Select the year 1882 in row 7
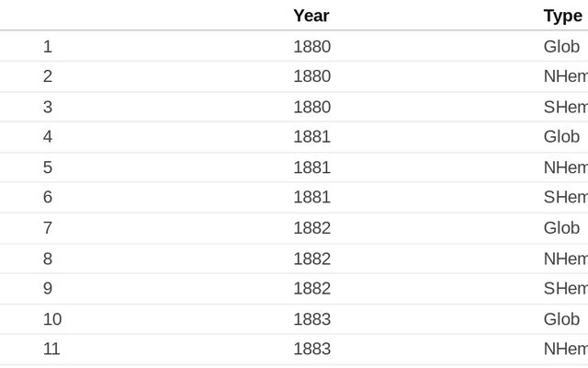The height and width of the screenshot is (368, 588). click(311, 228)
